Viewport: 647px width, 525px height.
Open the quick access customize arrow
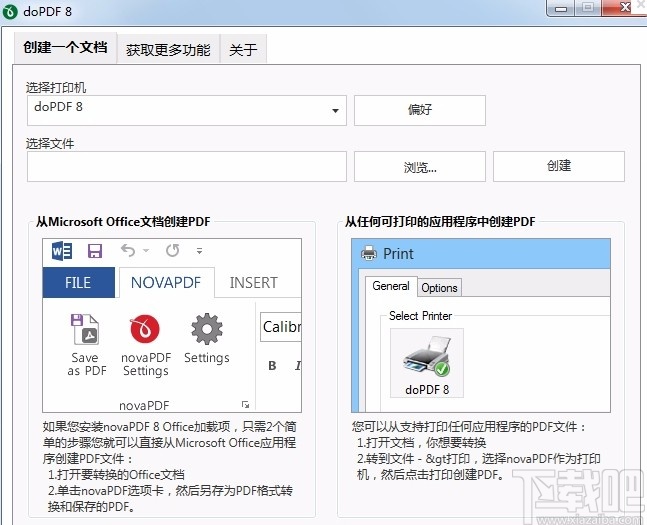pyautogui.click(x=199, y=251)
